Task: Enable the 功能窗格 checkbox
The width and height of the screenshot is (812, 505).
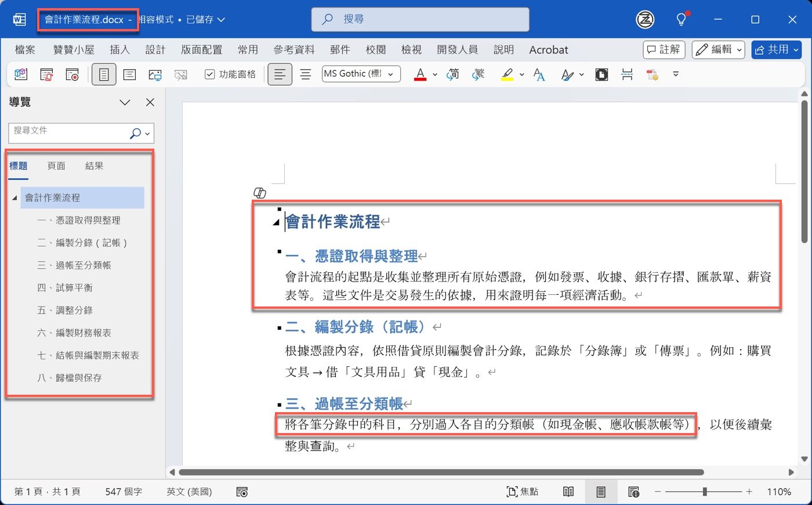Action: 209,74
